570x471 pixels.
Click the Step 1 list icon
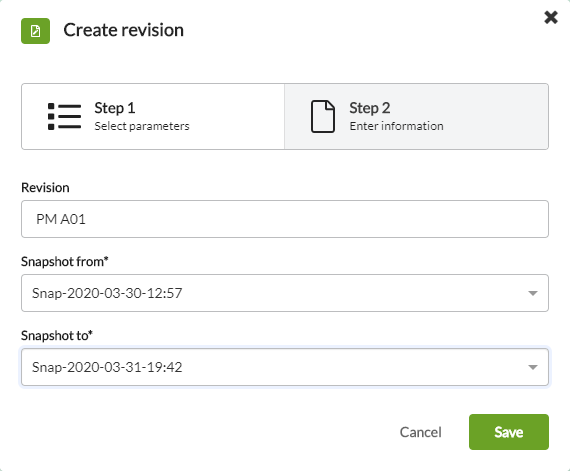(64, 116)
